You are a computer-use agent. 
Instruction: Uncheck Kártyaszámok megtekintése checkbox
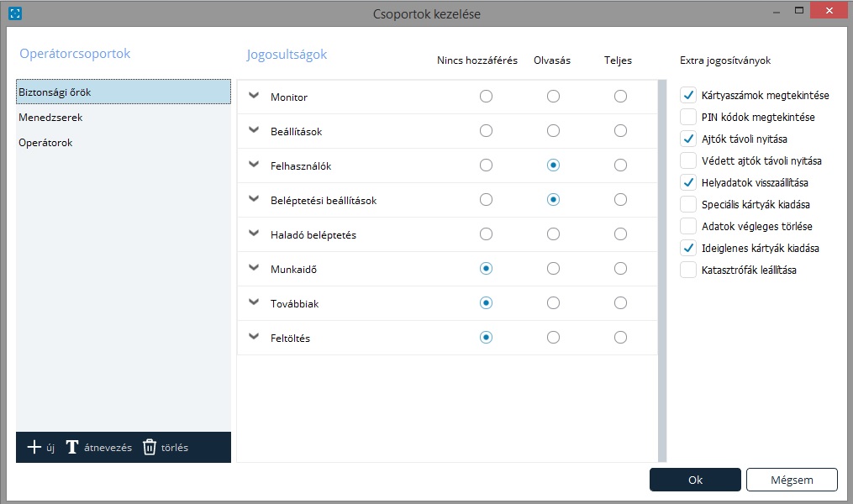pos(688,95)
